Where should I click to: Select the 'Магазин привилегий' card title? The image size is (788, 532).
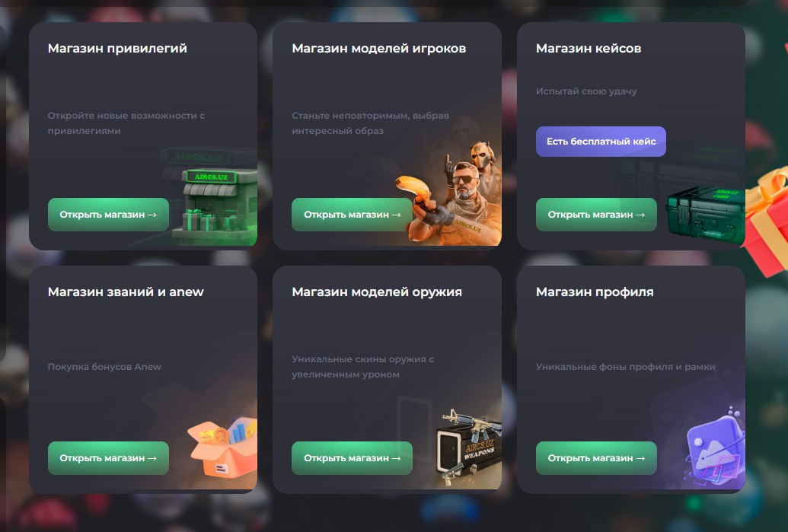pos(117,48)
